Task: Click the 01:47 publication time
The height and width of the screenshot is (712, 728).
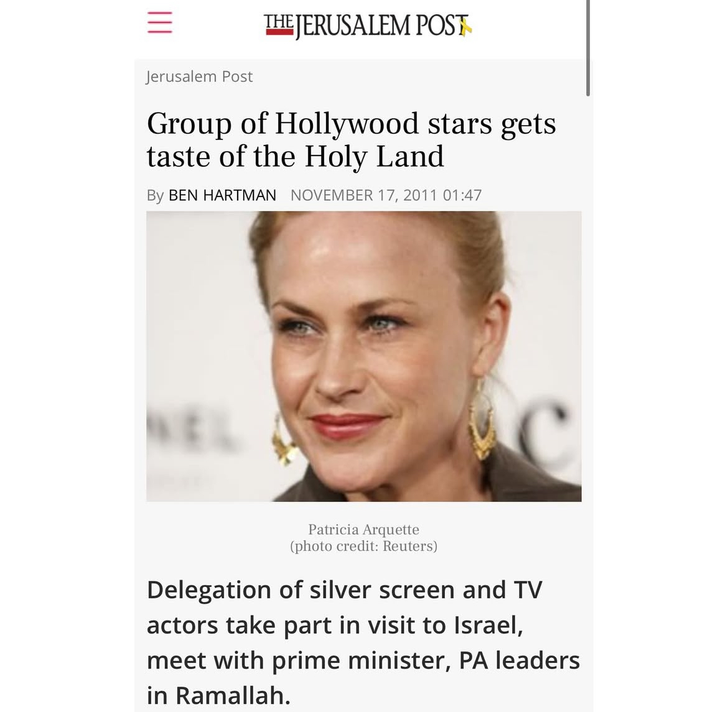Action: (x=462, y=195)
